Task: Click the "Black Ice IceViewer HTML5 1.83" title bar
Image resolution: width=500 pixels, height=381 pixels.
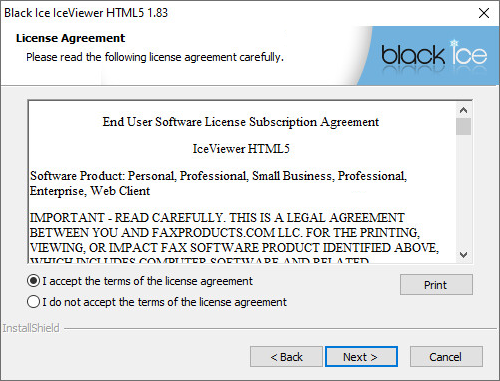Action: (x=86, y=13)
